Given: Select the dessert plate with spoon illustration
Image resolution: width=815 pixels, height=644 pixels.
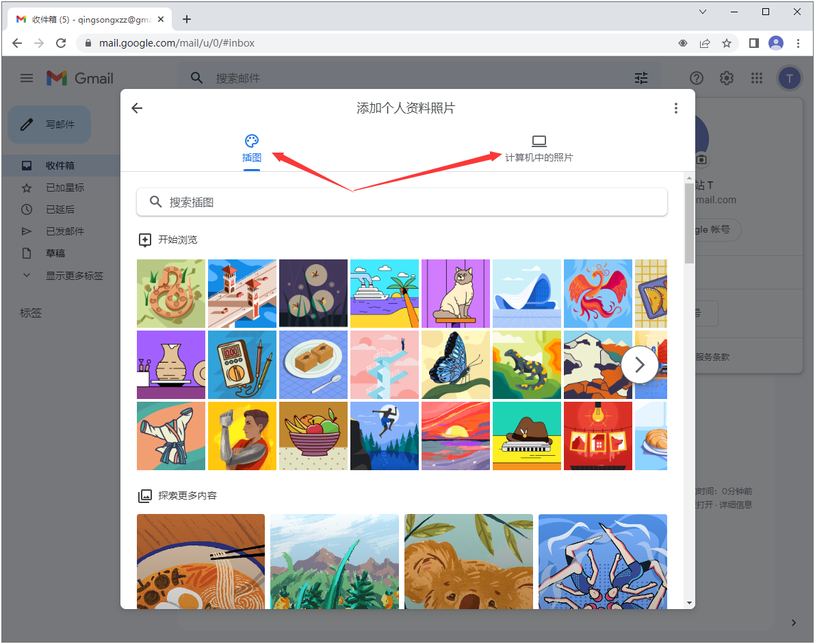Looking at the screenshot, I should point(313,365).
